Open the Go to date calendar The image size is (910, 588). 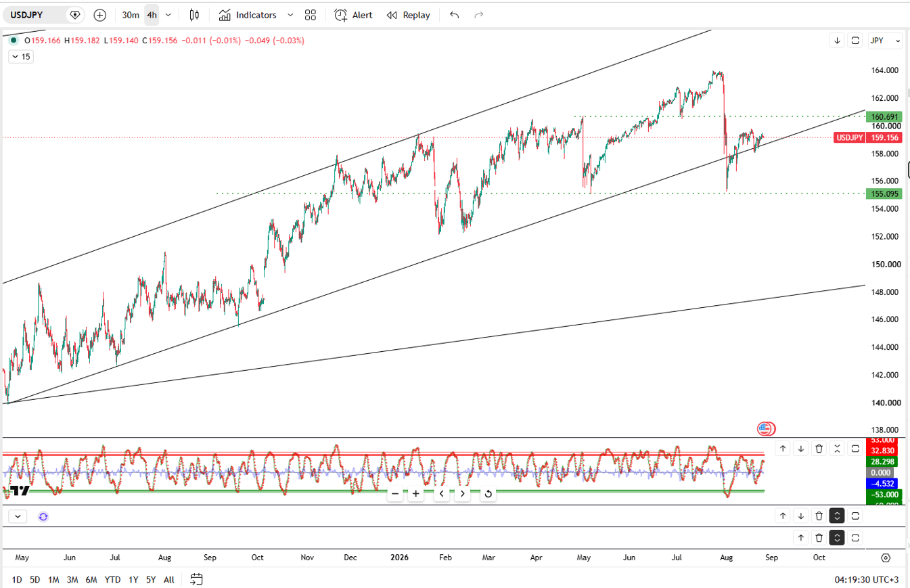(x=196, y=579)
